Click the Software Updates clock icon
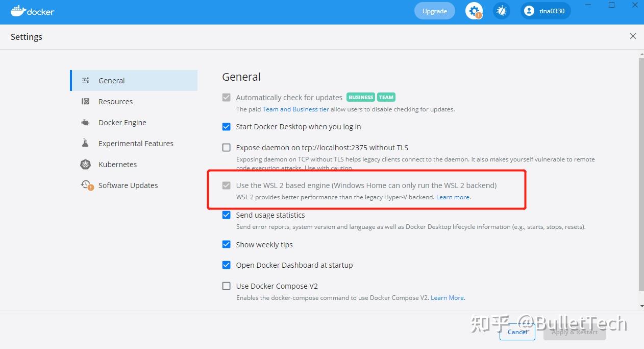The height and width of the screenshot is (349, 644). [85, 185]
